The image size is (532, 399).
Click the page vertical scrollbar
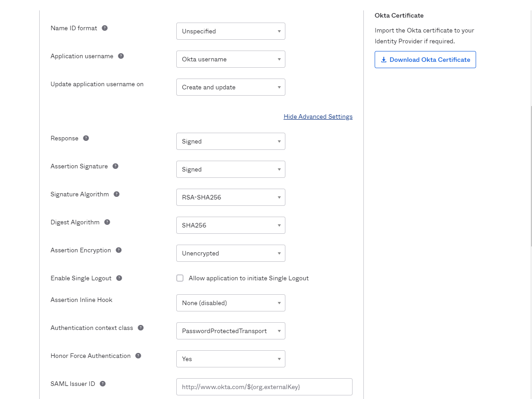[x=530, y=176]
